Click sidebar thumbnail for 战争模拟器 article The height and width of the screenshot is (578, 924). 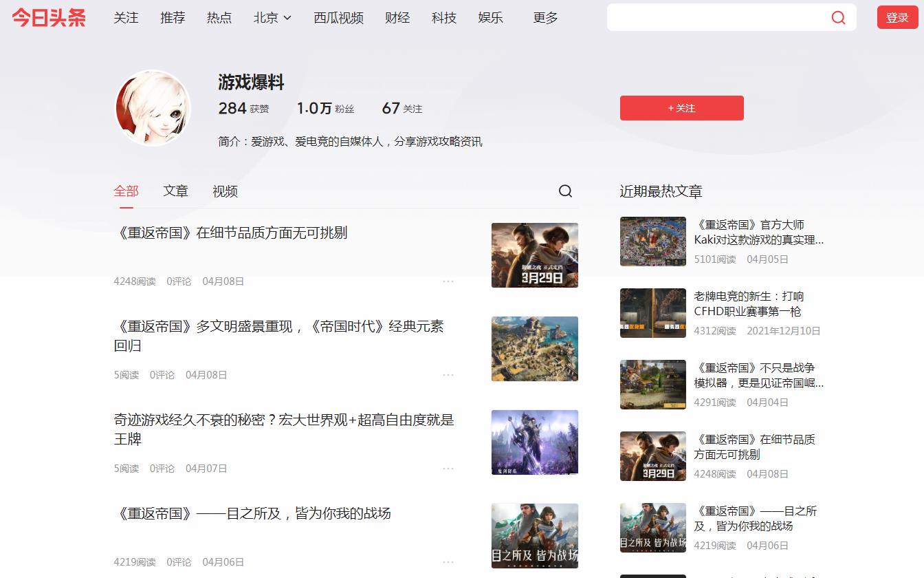click(653, 385)
